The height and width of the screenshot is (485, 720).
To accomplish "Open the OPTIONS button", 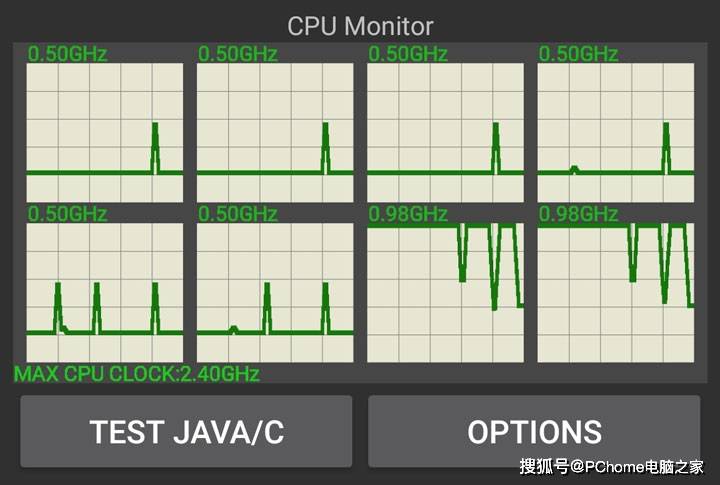I will coord(534,431).
